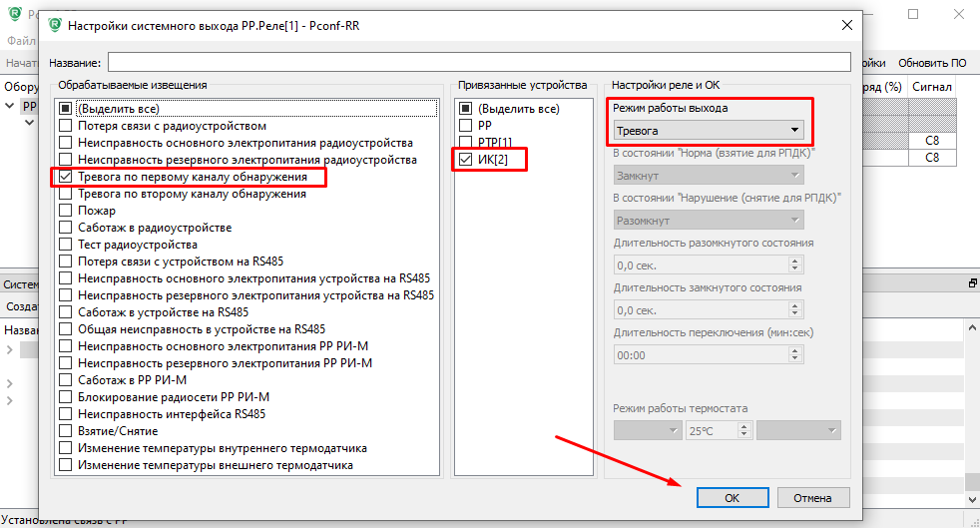Enable 'Взятие/Снятие' notification

[x=66, y=431]
